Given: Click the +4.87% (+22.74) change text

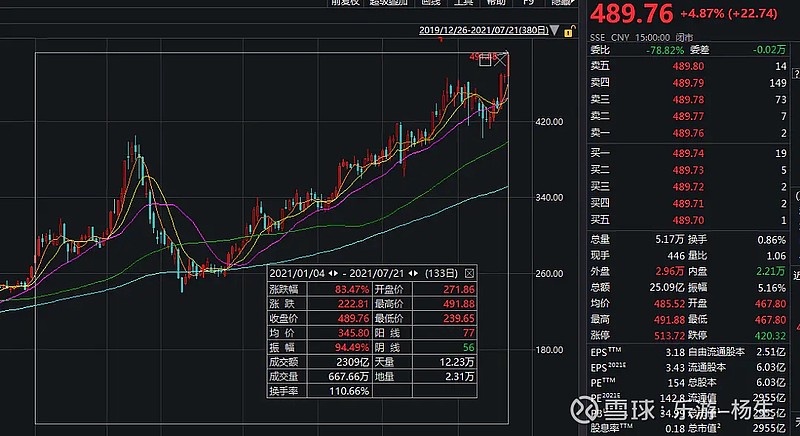Looking at the screenshot, I should 729,14.
